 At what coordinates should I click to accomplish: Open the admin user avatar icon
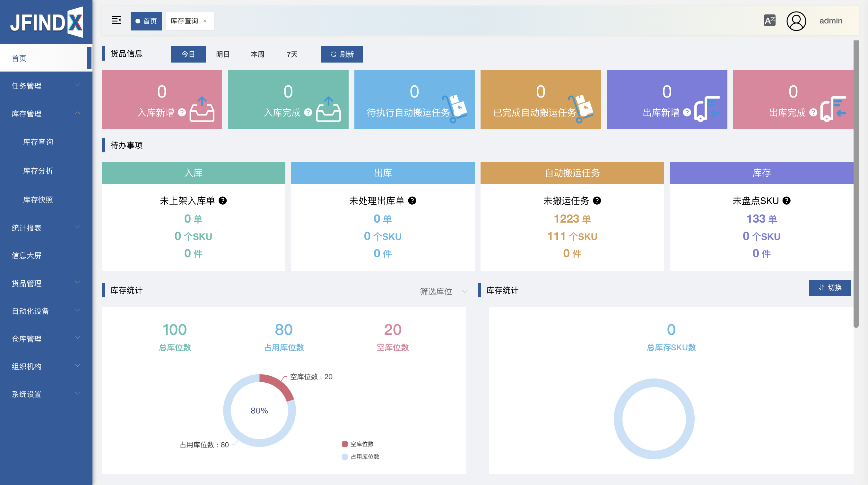pyautogui.click(x=796, y=21)
